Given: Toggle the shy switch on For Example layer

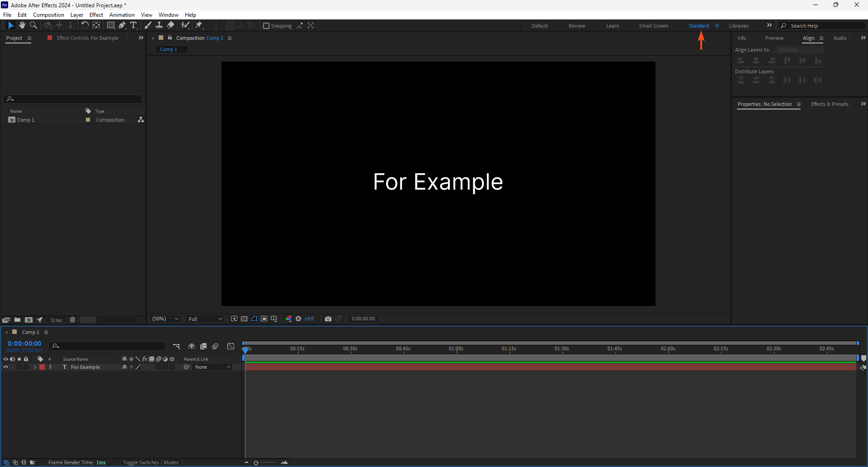Looking at the screenshot, I should tap(124, 367).
